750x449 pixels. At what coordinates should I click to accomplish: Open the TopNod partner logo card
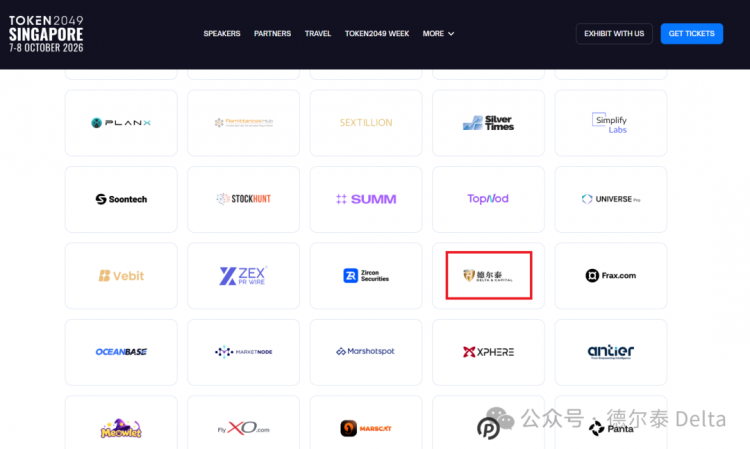click(488, 199)
